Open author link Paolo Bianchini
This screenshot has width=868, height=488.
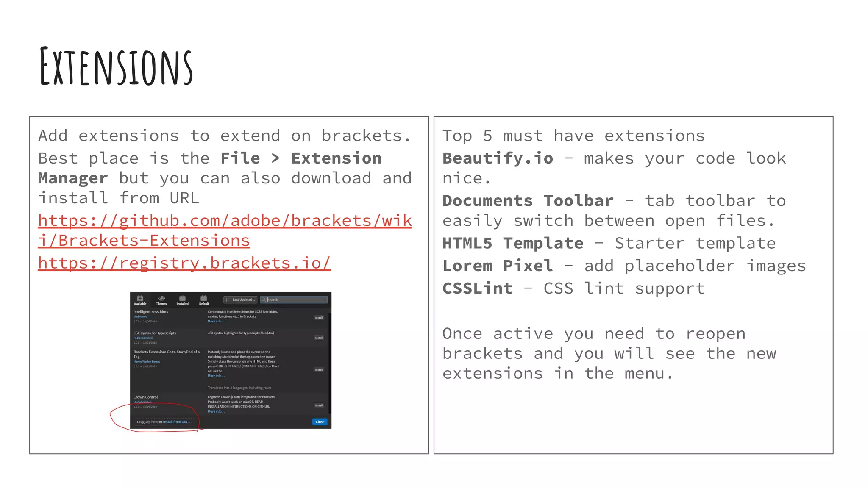pyautogui.click(x=143, y=338)
